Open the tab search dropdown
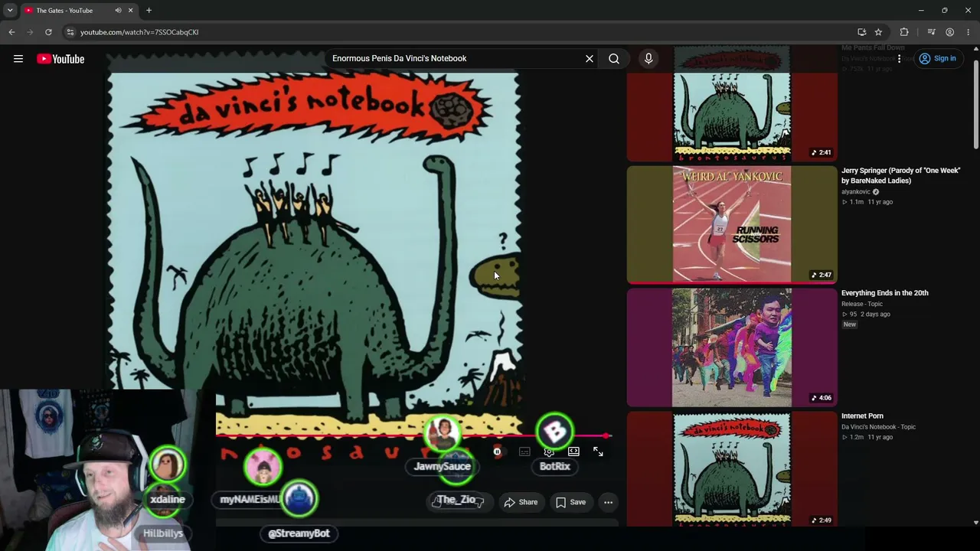 pyautogui.click(x=10, y=11)
